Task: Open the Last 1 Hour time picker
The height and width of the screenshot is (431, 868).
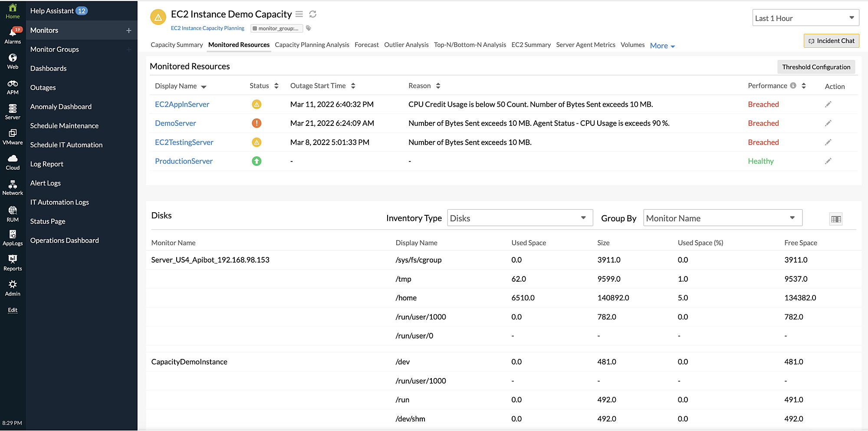Action: [x=806, y=18]
